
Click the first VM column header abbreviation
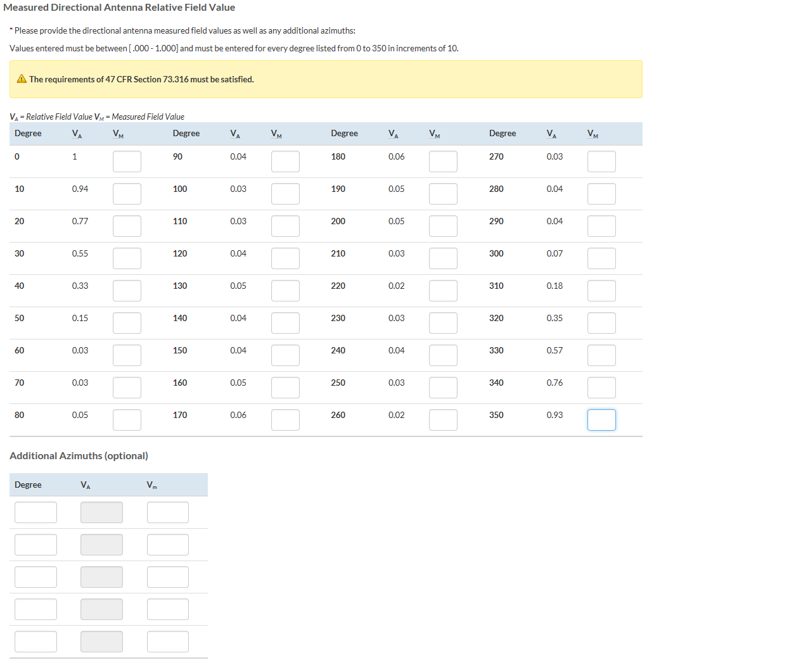pos(118,134)
